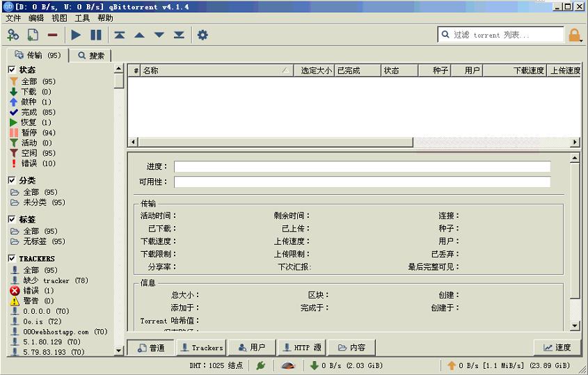Screen dimensions: 588x375
Task: Open the 帮助 menu
Action: pyautogui.click(x=105, y=18)
